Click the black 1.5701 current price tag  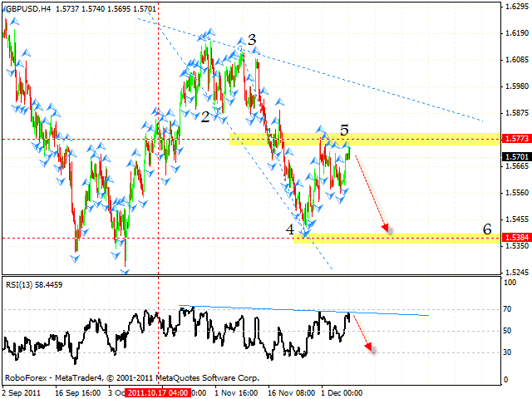click(x=513, y=156)
